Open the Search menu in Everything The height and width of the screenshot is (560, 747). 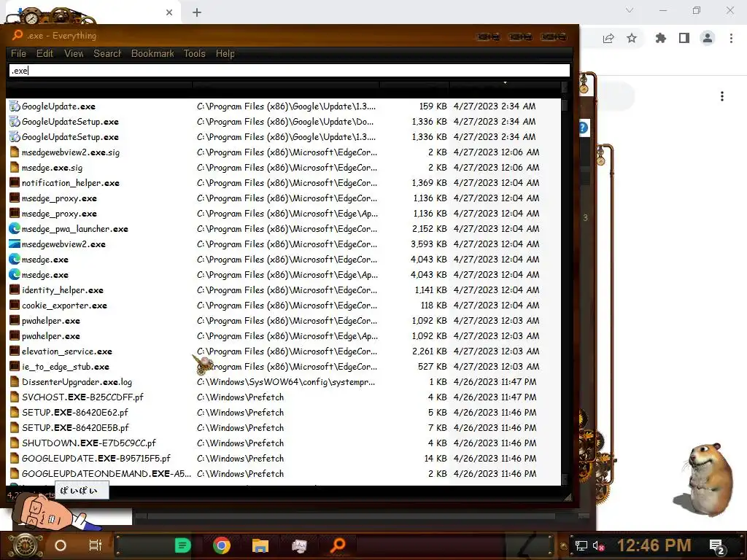pos(107,53)
